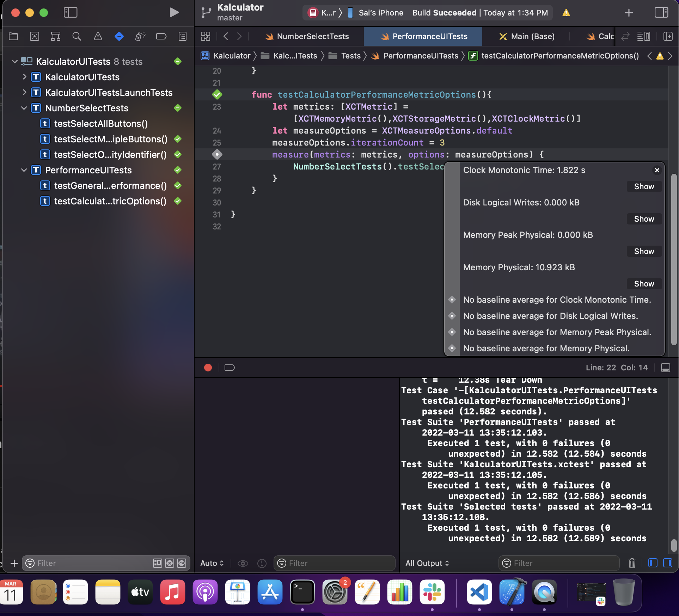
Task: Expand the KalculatorUITestsLaunchTests group
Action: point(24,92)
